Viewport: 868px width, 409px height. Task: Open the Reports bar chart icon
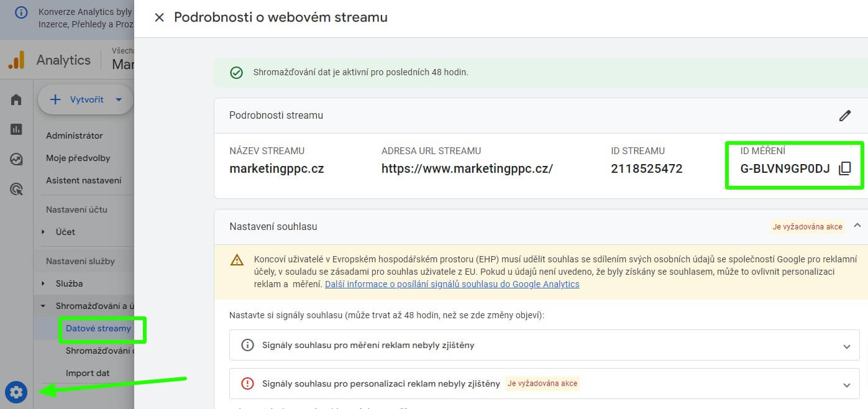(16, 129)
